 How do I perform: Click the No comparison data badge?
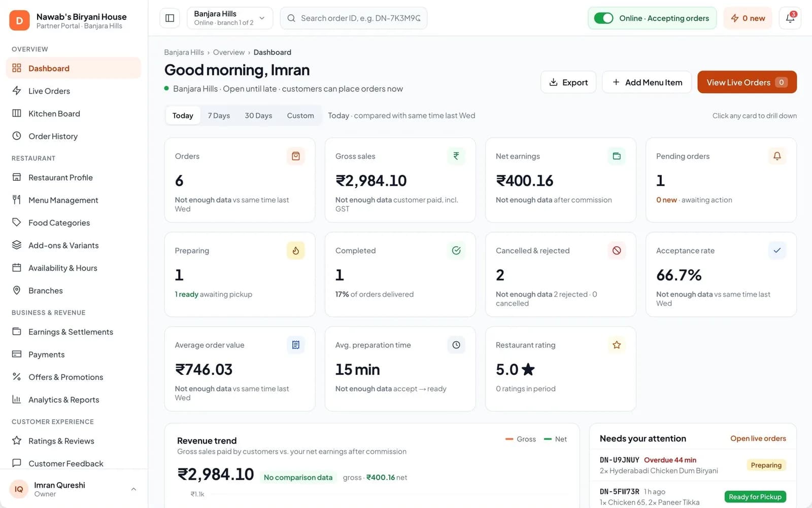tap(298, 477)
